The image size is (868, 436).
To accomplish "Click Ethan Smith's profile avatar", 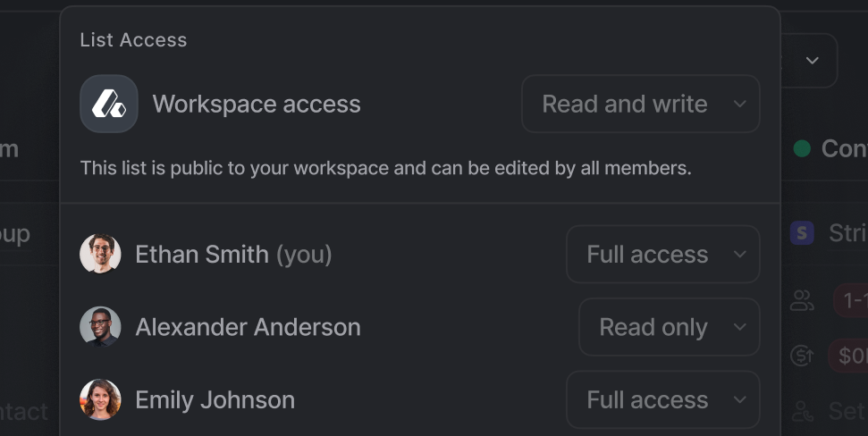I will (x=100, y=255).
